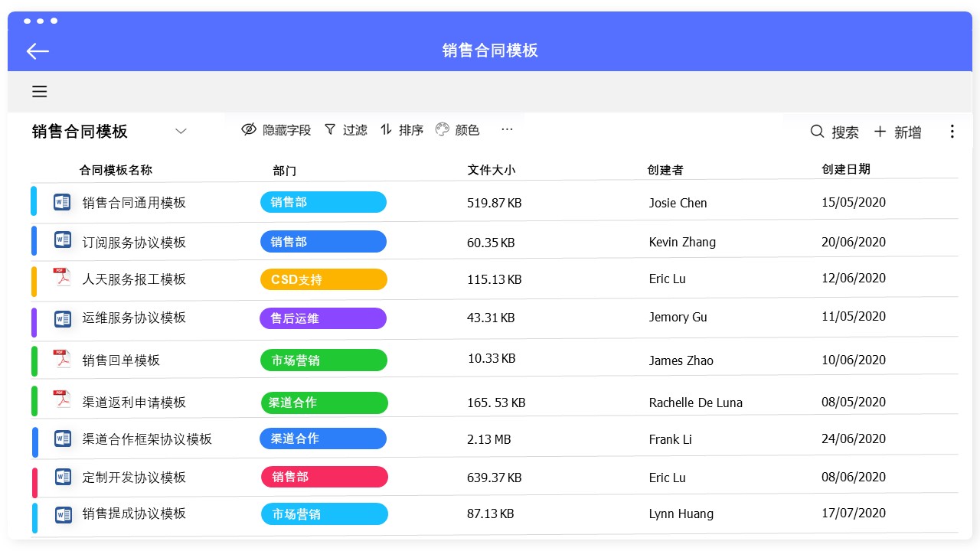
Task: Open the 颜色 color palette option
Action: [x=458, y=130]
